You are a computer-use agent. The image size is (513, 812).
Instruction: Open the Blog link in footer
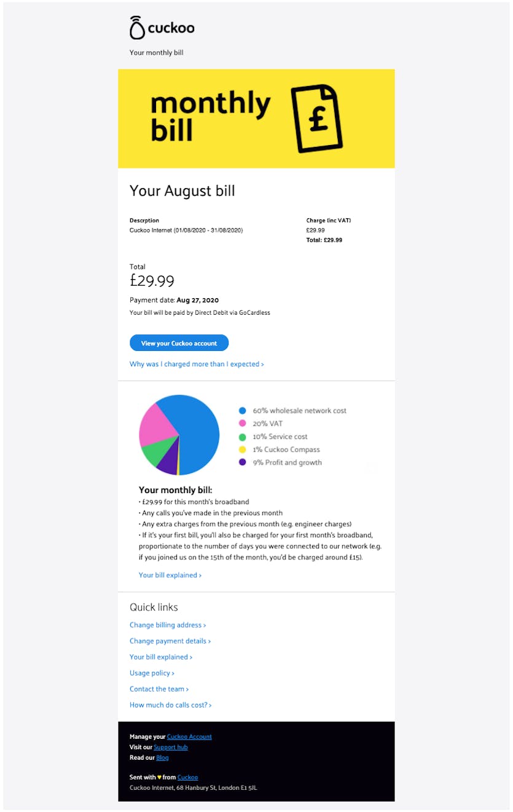[162, 758]
